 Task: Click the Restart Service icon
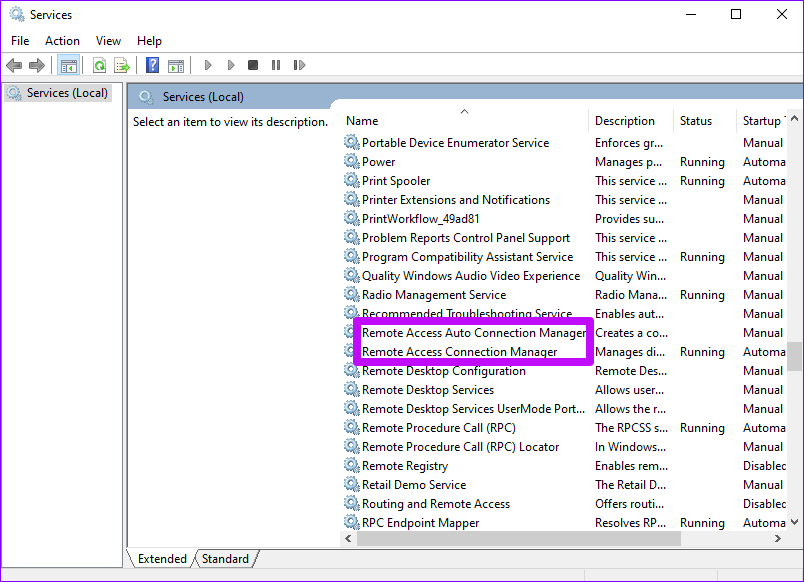[299, 65]
